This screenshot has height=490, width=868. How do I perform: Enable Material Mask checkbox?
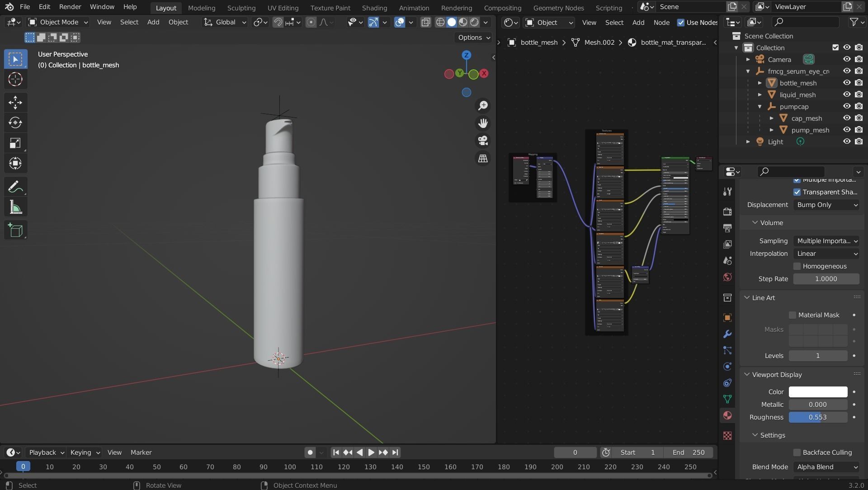793,315
